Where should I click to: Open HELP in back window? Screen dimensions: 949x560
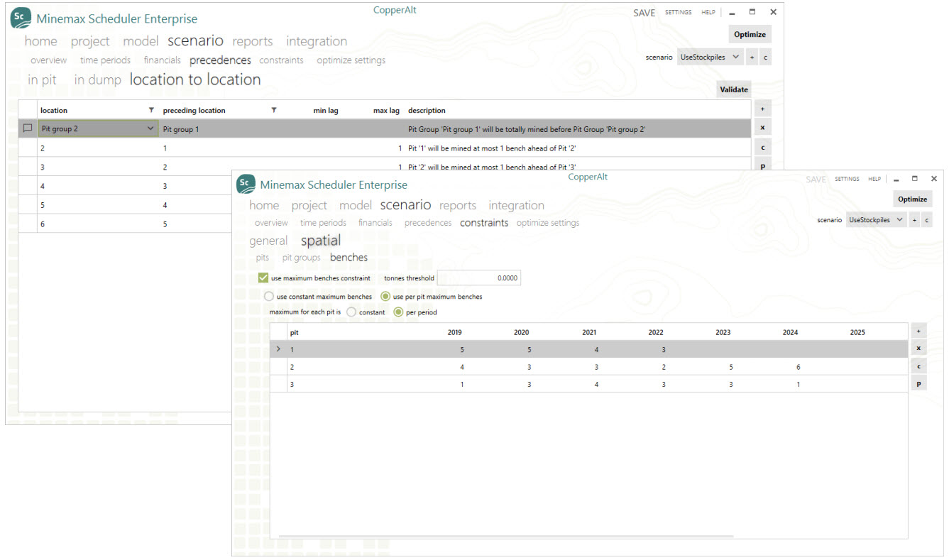(x=708, y=12)
